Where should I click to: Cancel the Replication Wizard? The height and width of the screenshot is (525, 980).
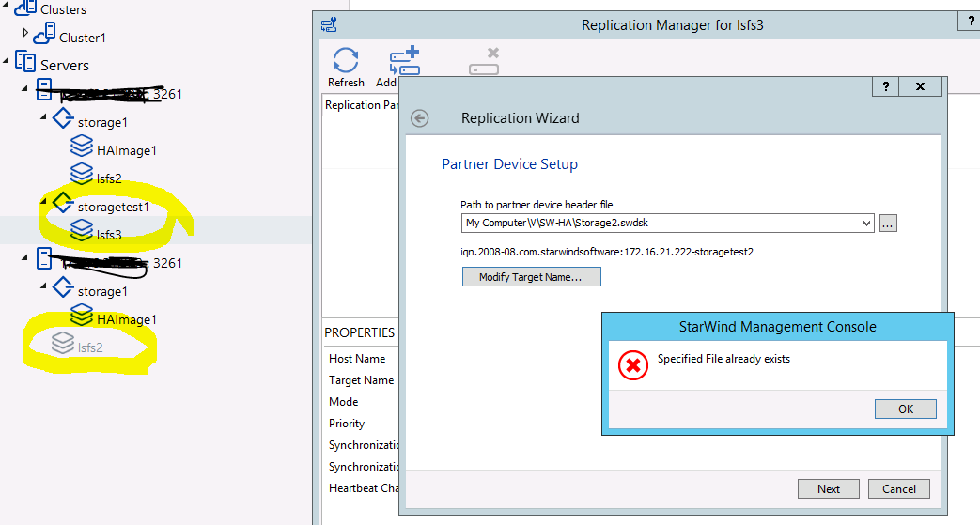(899, 488)
